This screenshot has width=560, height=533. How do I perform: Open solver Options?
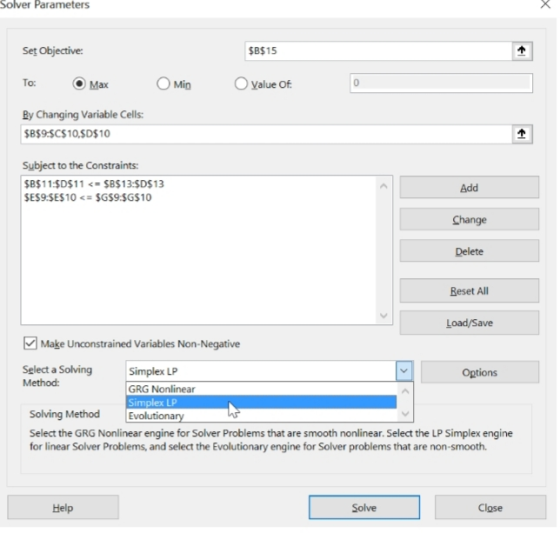point(480,372)
